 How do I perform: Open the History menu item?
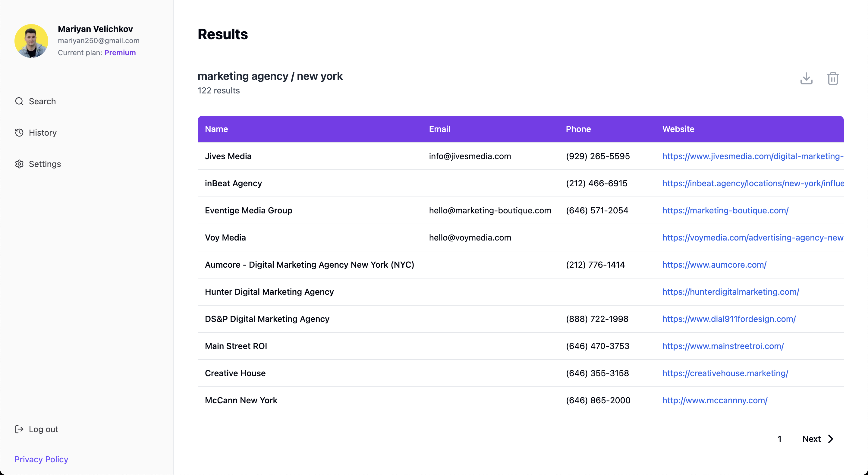coord(36,133)
